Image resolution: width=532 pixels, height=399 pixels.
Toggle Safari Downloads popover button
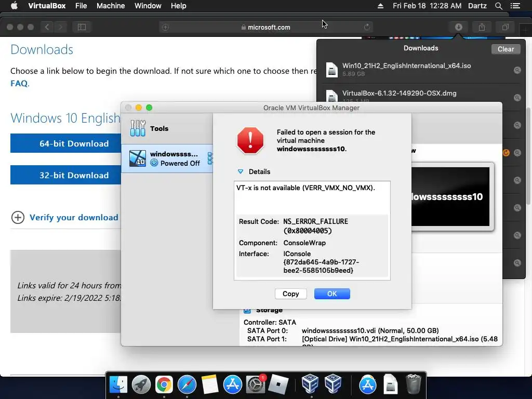(x=458, y=27)
